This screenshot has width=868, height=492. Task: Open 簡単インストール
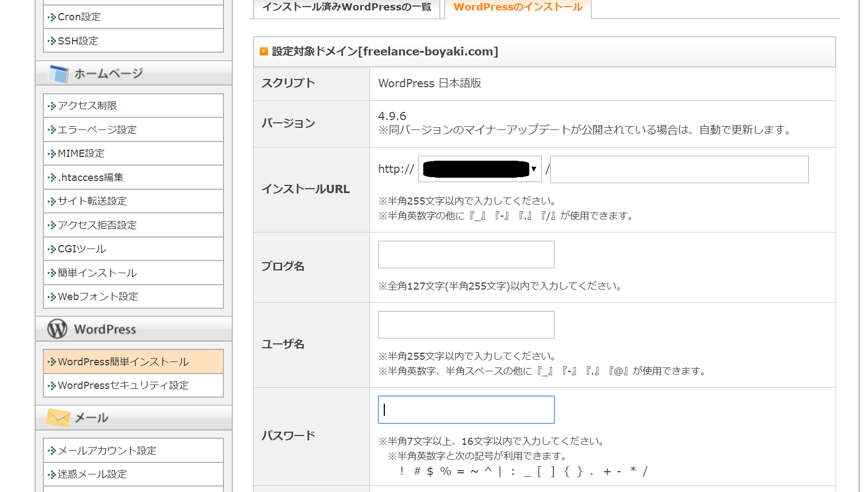point(133,273)
